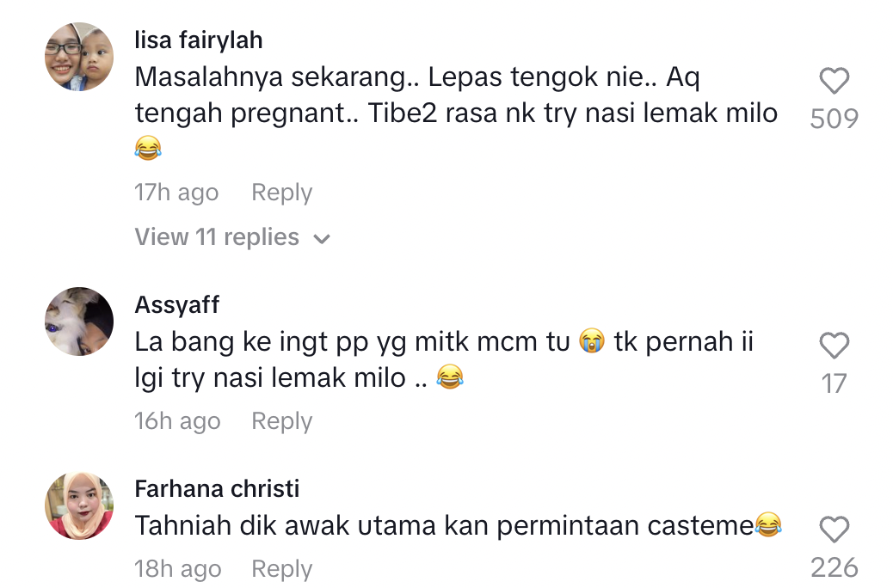
Task: Click the 17h ago timestamp
Action: (x=176, y=193)
